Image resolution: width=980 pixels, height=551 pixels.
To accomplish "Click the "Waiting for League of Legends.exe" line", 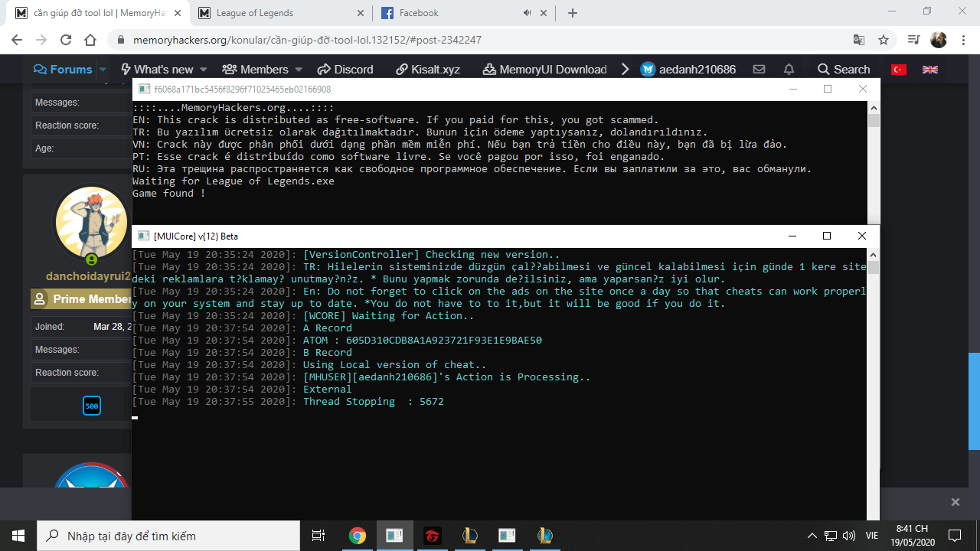I will click(234, 181).
